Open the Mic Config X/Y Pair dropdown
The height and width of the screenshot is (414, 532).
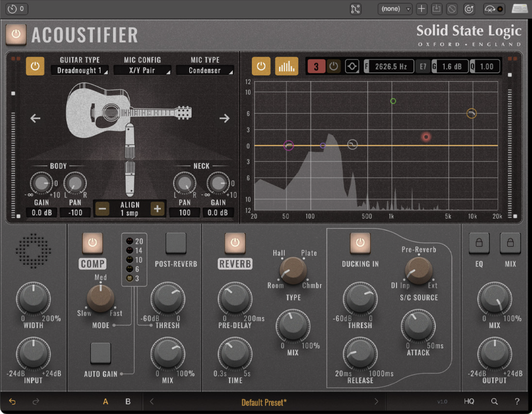pos(142,70)
